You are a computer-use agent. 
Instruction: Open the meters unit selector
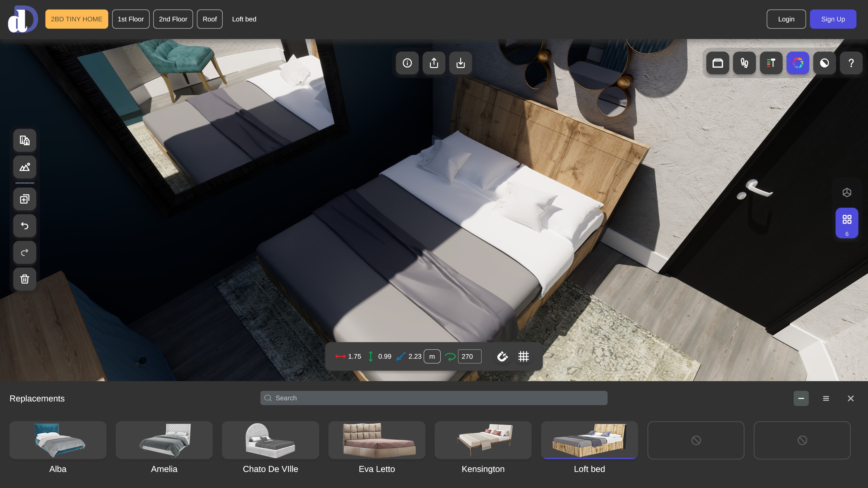pyautogui.click(x=432, y=356)
